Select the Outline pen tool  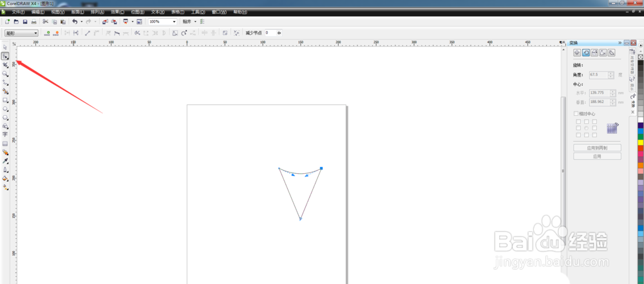coord(5,169)
